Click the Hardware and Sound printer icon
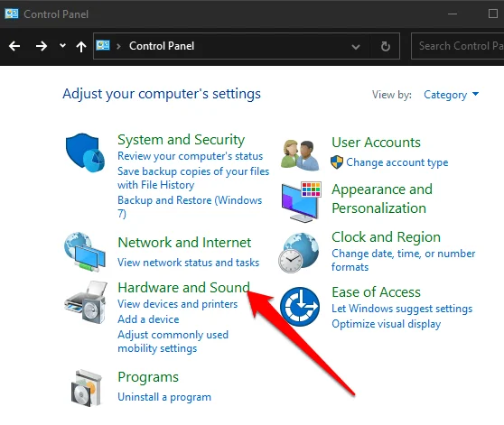Screen dimensions: 504x425 86,302
